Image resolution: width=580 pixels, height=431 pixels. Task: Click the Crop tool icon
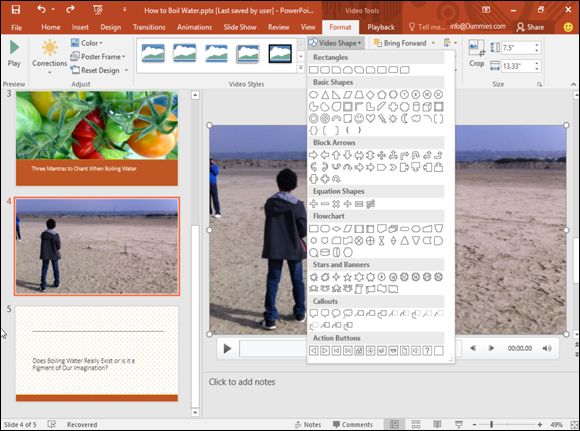(476, 48)
